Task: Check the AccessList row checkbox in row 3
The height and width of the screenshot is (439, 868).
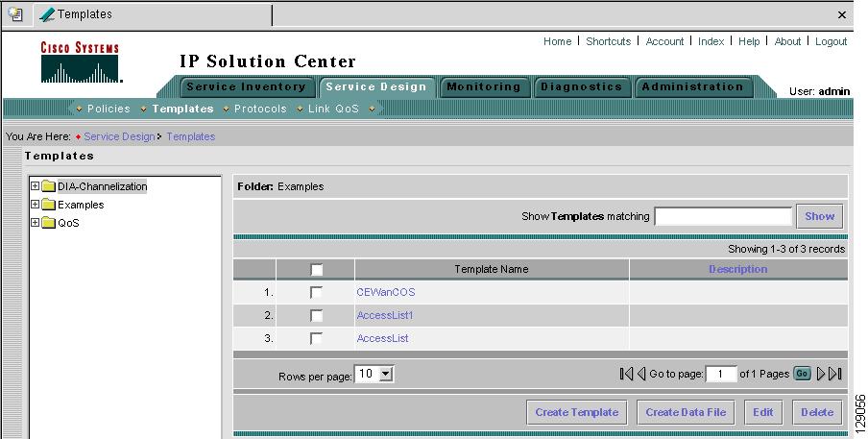Action: pyautogui.click(x=316, y=338)
